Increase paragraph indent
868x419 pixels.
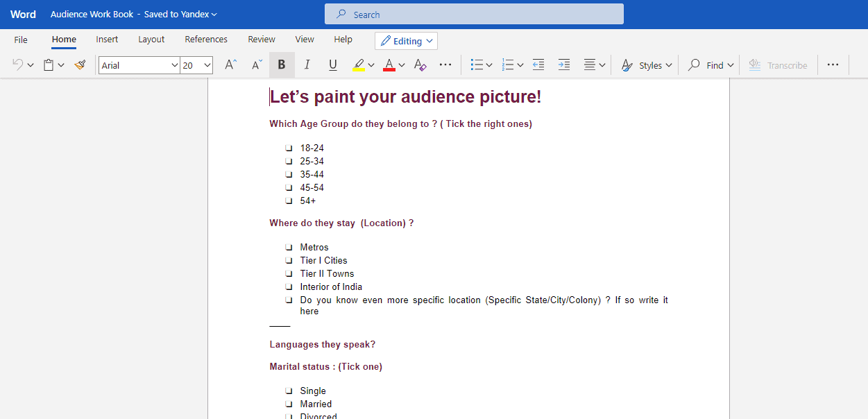[x=564, y=65]
